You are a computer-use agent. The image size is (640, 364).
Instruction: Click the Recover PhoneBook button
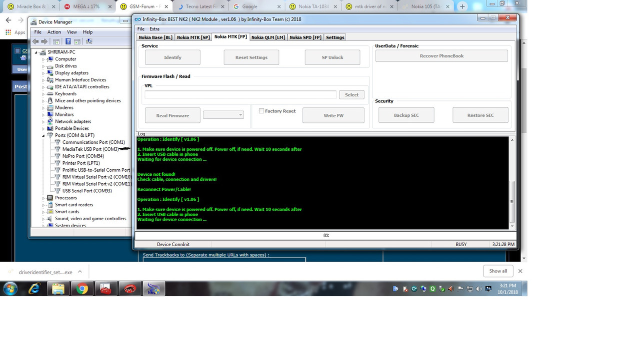tap(441, 56)
